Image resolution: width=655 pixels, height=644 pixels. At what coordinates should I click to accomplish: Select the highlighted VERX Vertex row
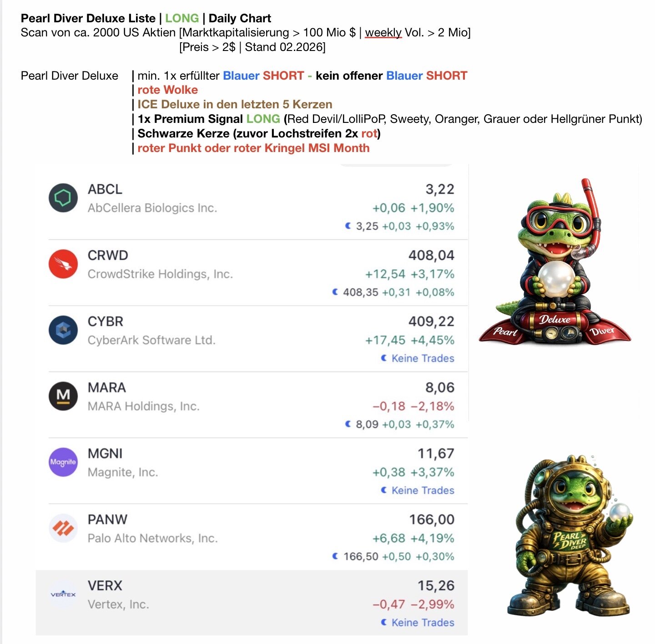point(252,603)
